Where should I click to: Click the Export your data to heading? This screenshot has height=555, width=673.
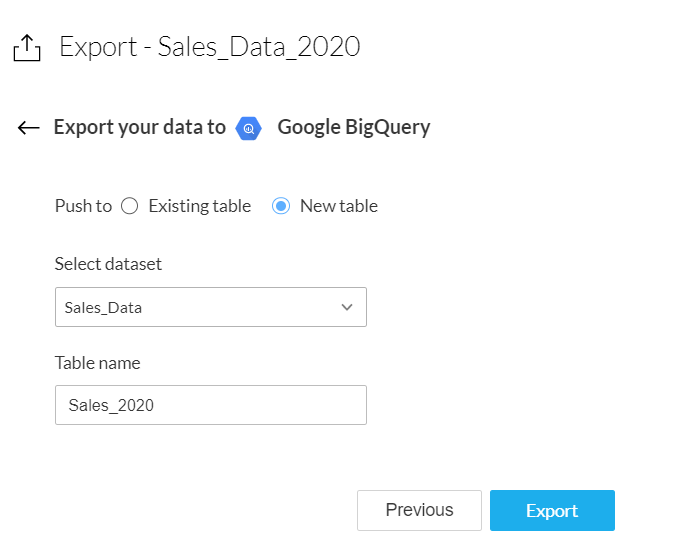(139, 127)
